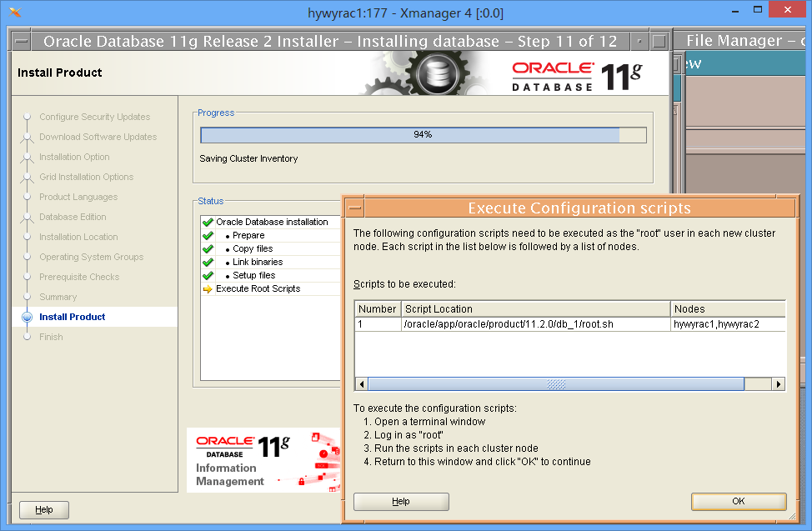Click script number 1 cell
Image resolution: width=812 pixels, height=531 pixels.
point(378,324)
